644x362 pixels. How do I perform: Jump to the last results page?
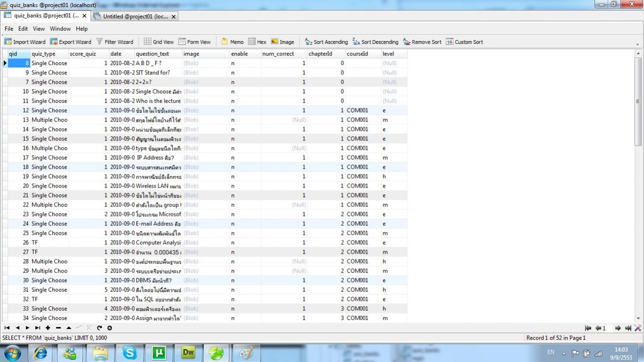coord(628,329)
